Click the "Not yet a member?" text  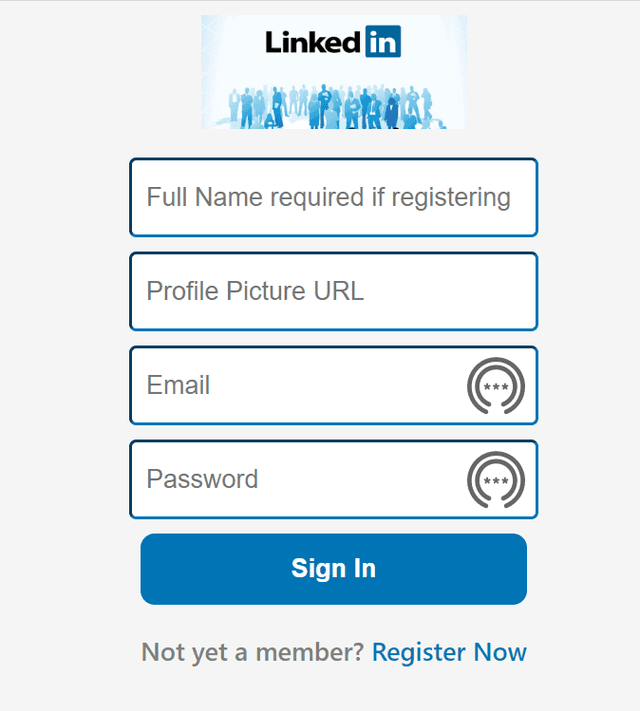click(253, 653)
